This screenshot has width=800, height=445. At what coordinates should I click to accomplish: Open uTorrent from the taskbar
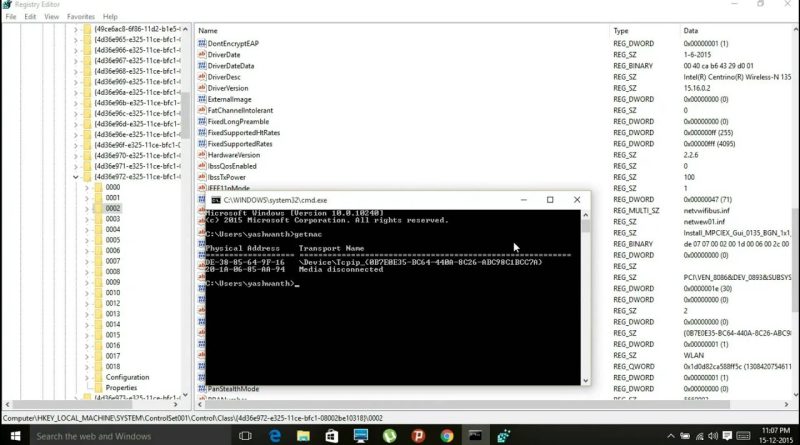click(x=390, y=436)
